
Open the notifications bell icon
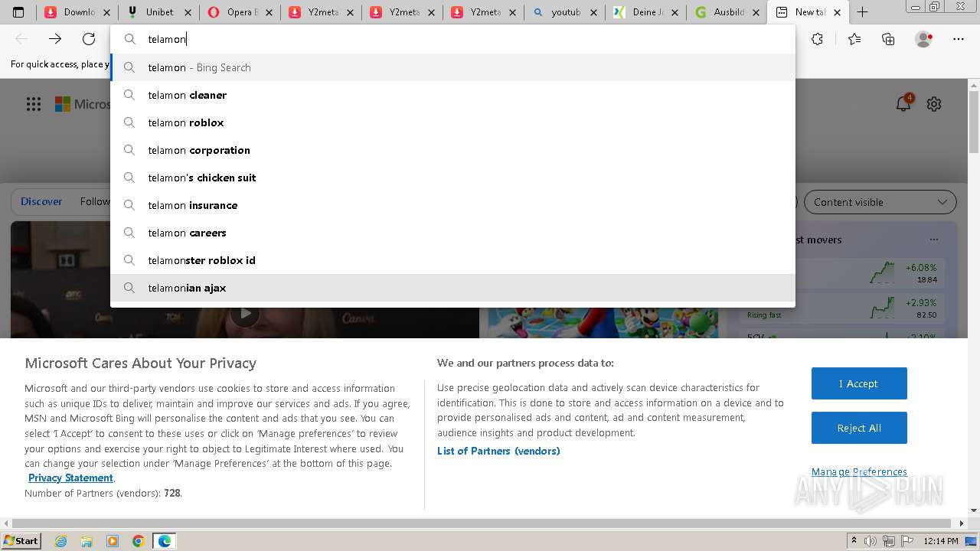[903, 103]
